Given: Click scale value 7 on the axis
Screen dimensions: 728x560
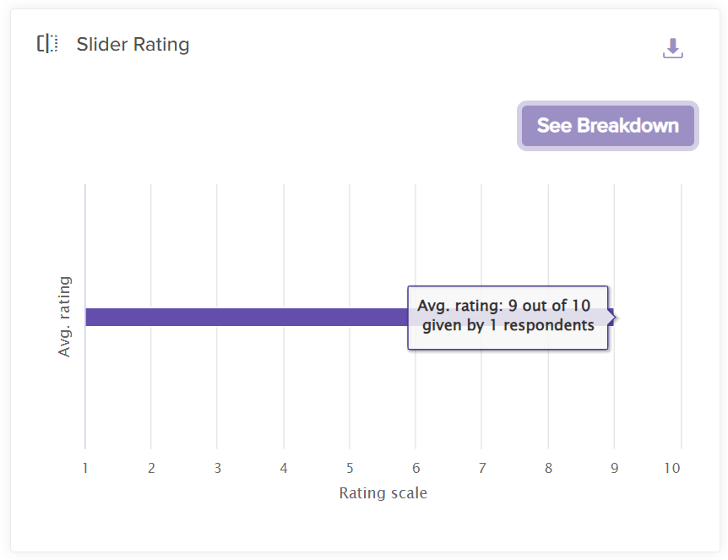Looking at the screenshot, I should coord(481,468).
